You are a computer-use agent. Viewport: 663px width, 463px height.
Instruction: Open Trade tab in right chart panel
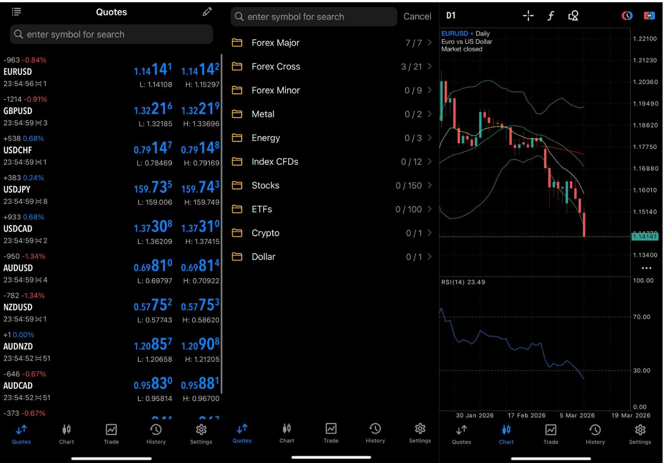[x=551, y=434]
